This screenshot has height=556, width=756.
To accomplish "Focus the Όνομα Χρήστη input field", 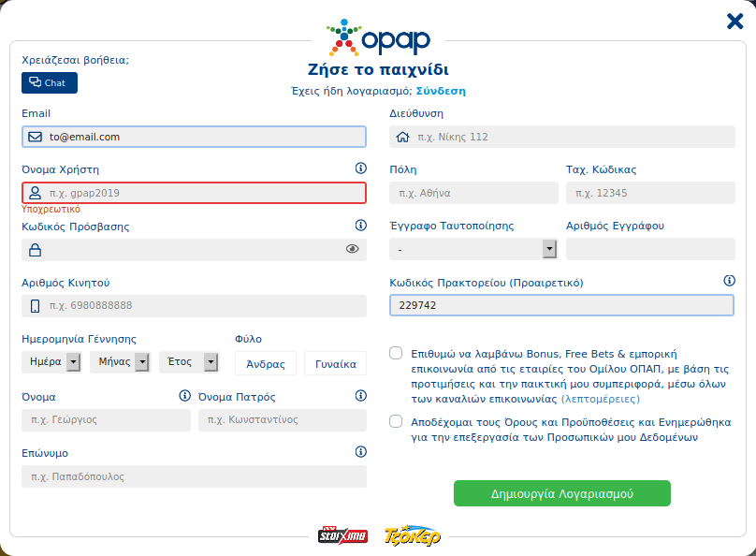I will (x=194, y=193).
